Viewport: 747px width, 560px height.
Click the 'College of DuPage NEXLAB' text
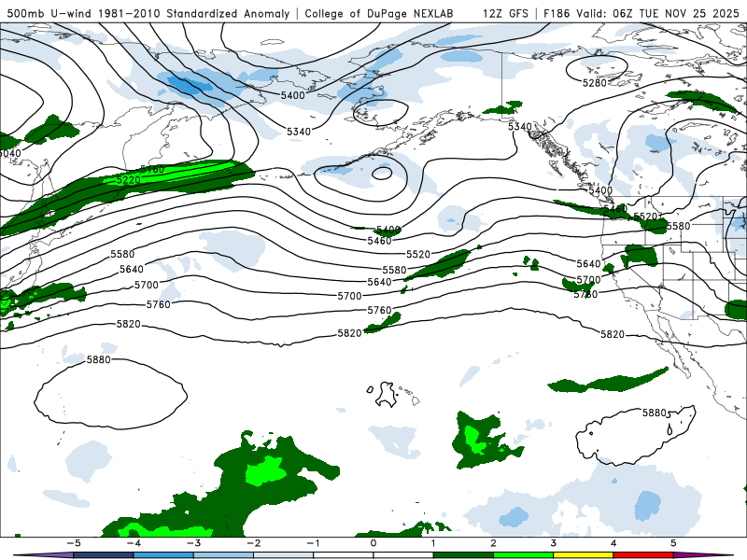point(379,13)
